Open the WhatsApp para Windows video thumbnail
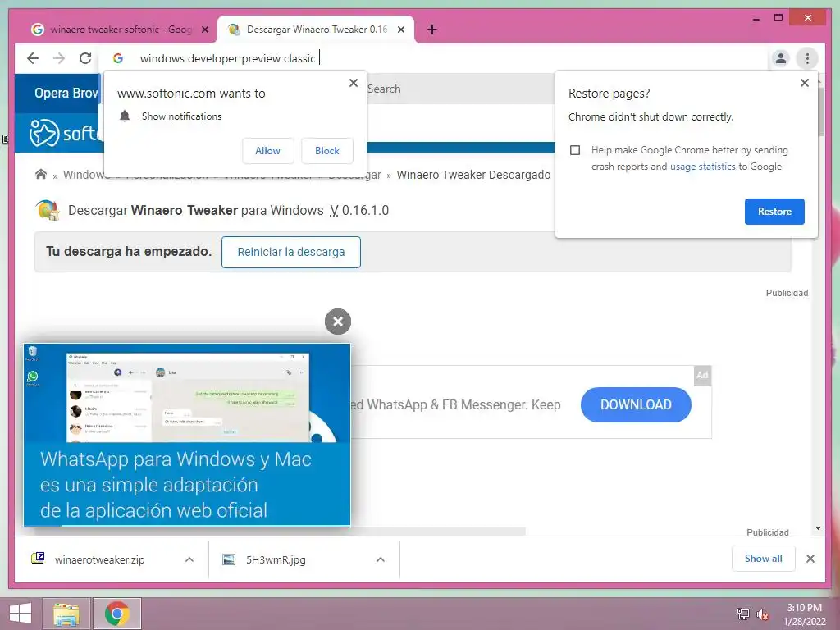840x630 pixels. pyautogui.click(x=187, y=435)
